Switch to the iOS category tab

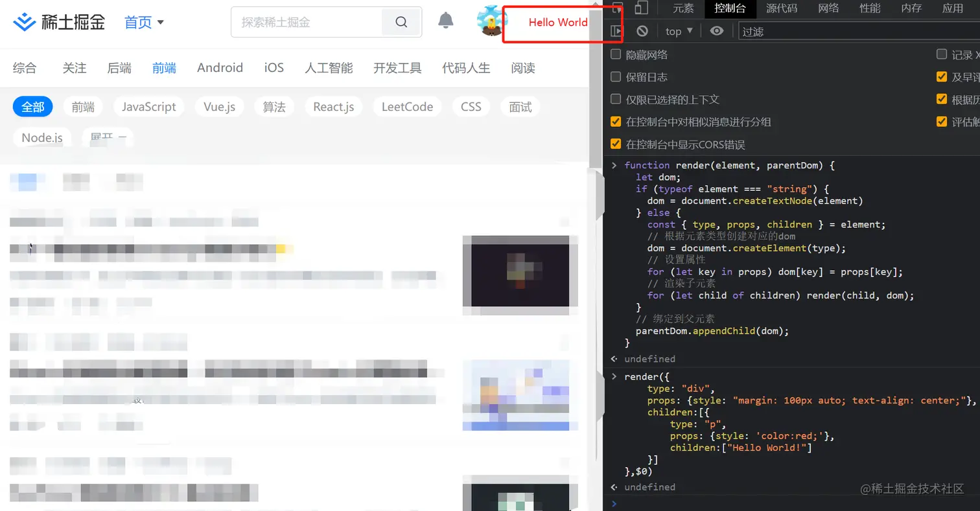pyautogui.click(x=274, y=68)
